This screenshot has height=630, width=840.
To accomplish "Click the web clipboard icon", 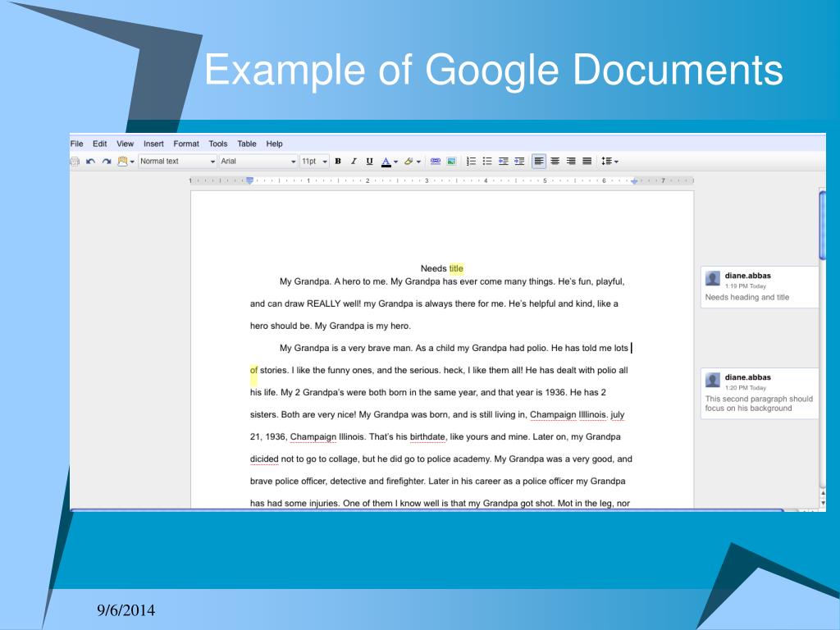I will (x=122, y=162).
